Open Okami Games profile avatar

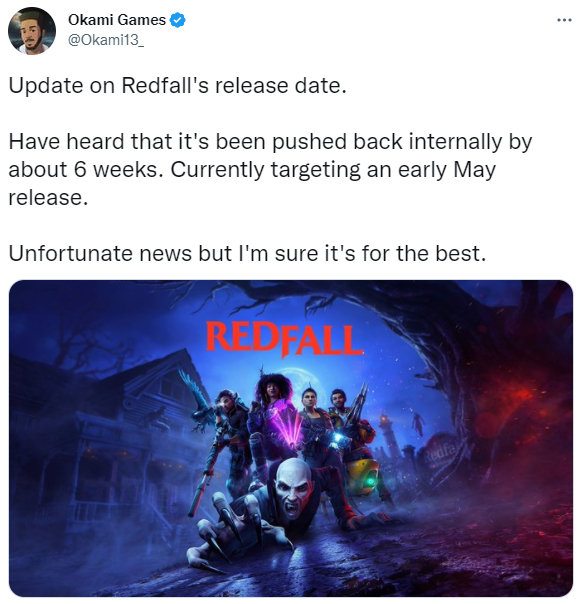32,31
